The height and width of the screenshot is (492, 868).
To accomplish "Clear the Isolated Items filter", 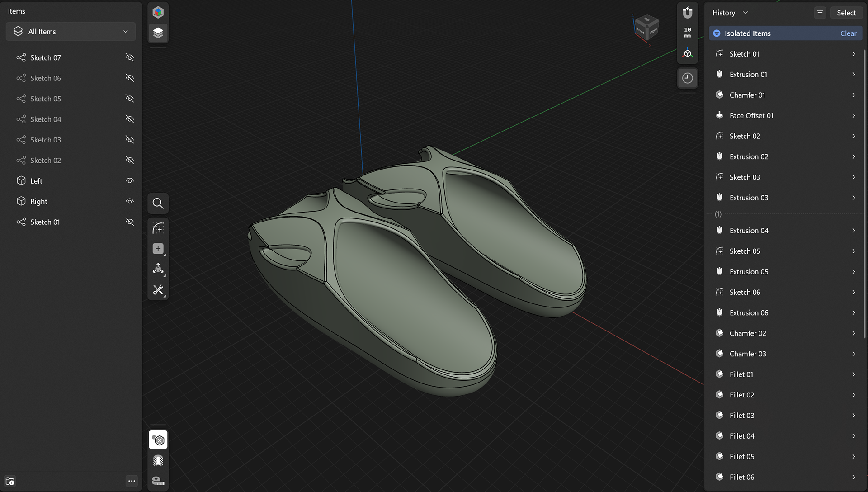I will tap(848, 33).
